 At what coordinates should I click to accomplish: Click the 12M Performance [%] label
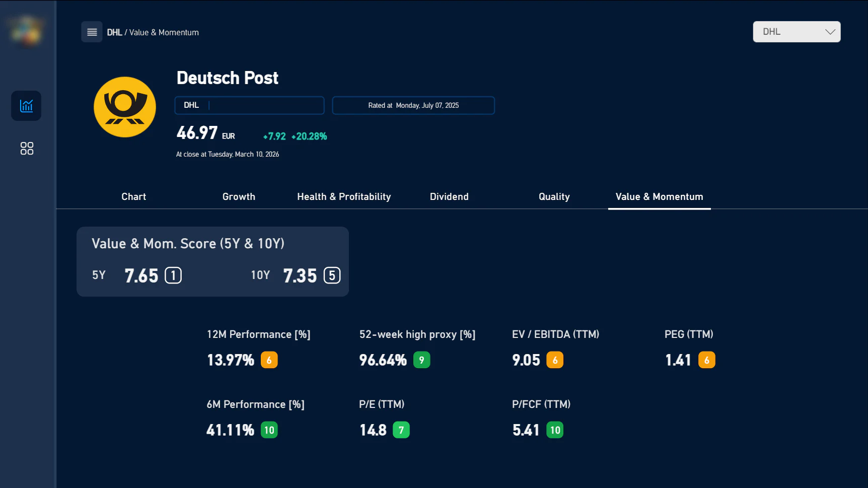[x=258, y=334]
